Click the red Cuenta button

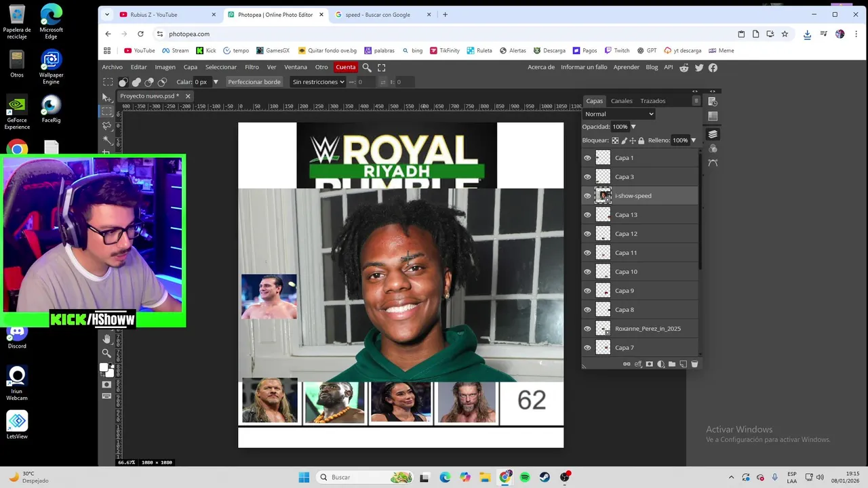[345, 67]
